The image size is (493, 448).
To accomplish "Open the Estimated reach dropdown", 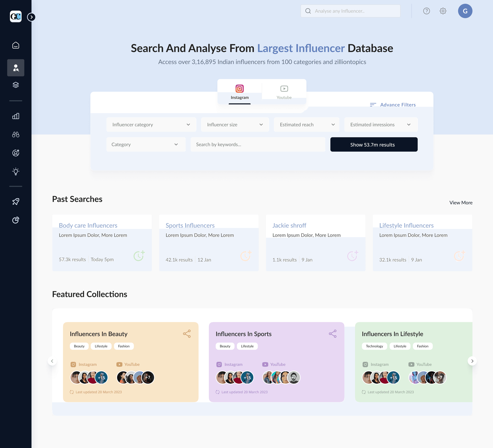I will click(x=306, y=125).
